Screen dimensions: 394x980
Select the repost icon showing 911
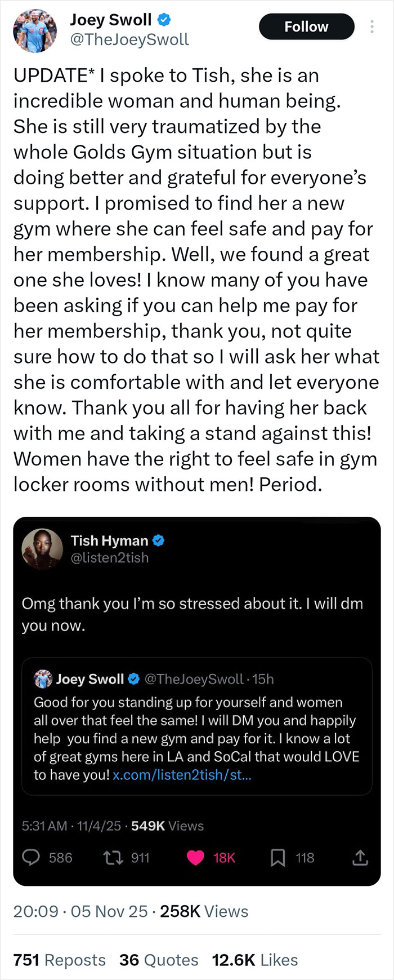[112, 858]
